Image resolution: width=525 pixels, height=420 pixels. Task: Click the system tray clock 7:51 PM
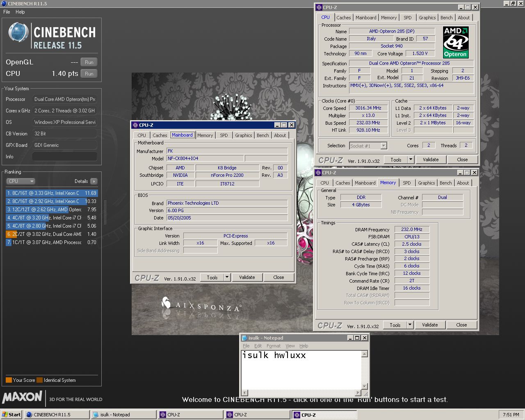(511, 415)
